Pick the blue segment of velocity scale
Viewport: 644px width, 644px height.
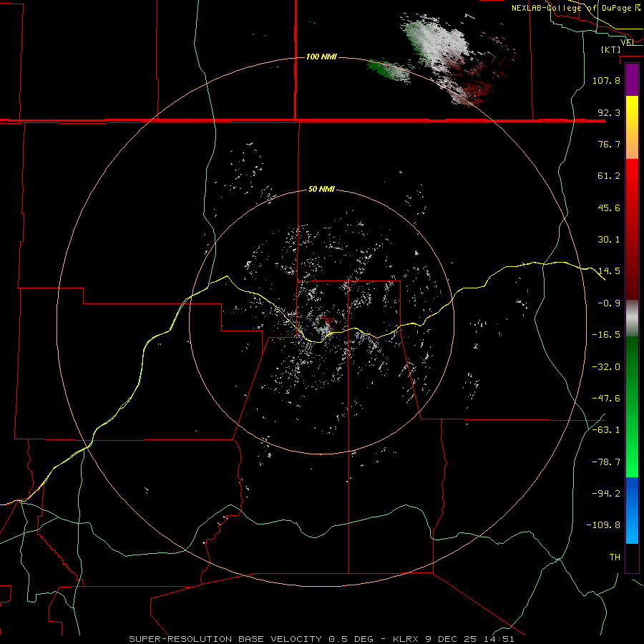632,510
